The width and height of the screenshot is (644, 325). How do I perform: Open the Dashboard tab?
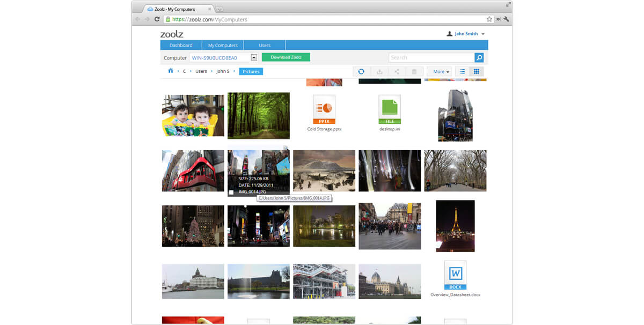tap(181, 46)
